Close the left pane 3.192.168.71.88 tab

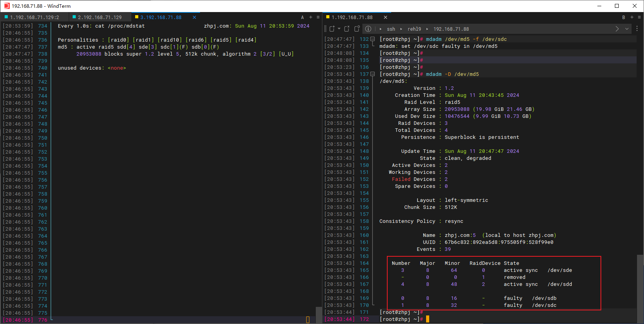[x=194, y=17]
